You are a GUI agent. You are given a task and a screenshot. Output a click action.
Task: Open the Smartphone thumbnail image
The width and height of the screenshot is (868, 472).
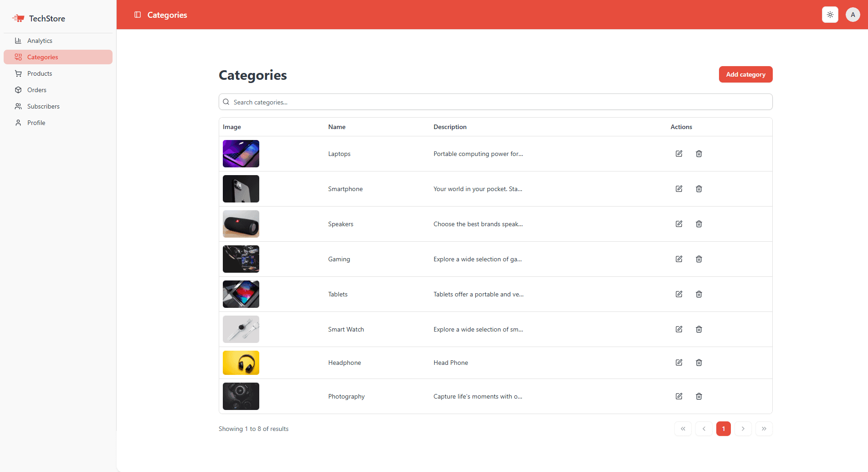tap(241, 189)
